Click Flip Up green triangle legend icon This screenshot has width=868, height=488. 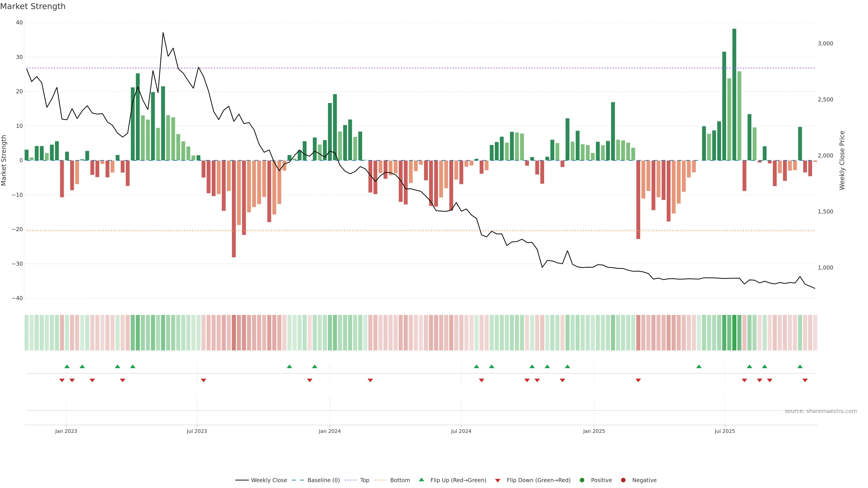(421, 480)
